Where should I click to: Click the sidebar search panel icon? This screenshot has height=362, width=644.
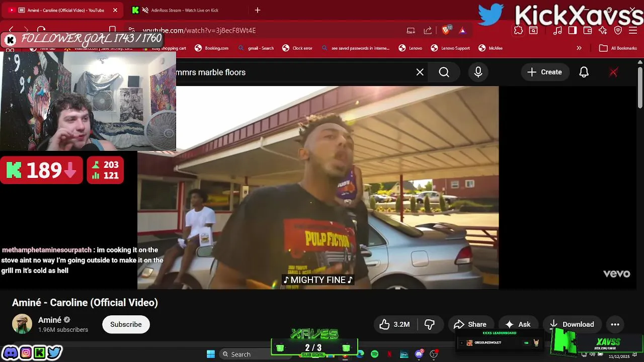pos(533,30)
